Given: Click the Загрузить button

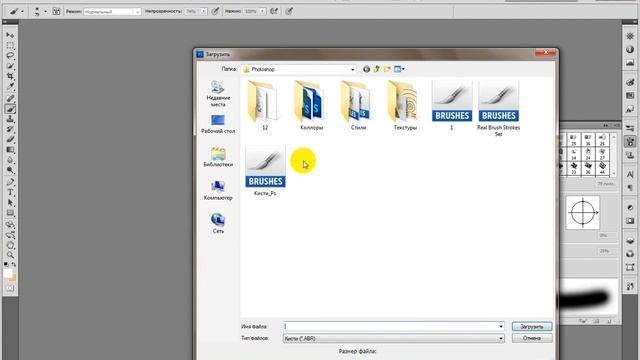Looking at the screenshot, I should pyautogui.click(x=532, y=327).
